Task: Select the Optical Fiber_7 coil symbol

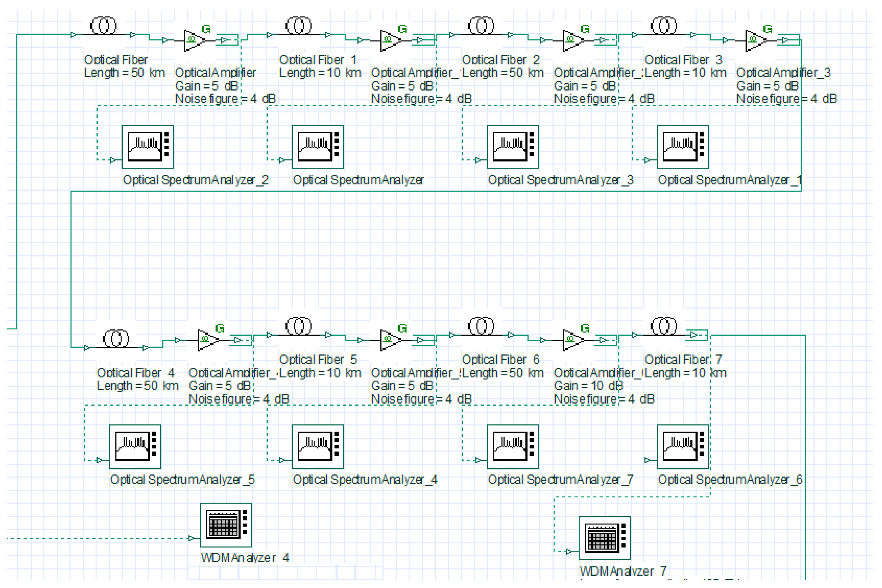Action: pos(664,326)
